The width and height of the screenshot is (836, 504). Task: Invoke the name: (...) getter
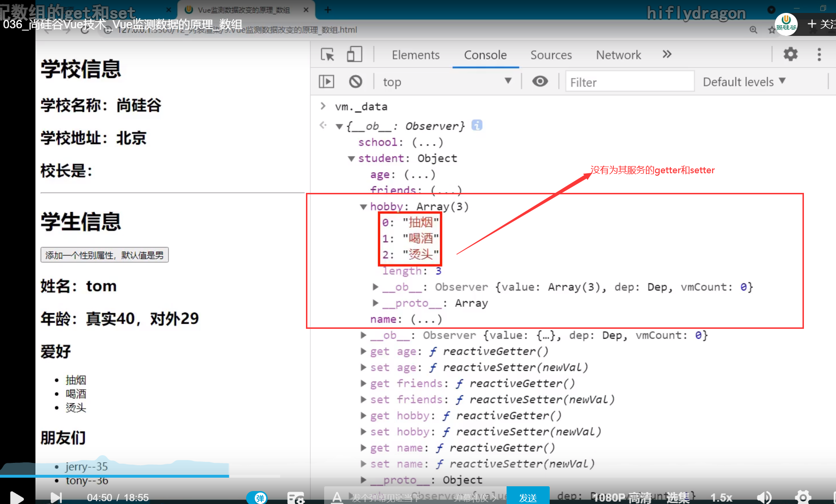pyautogui.click(x=426, y=319)
